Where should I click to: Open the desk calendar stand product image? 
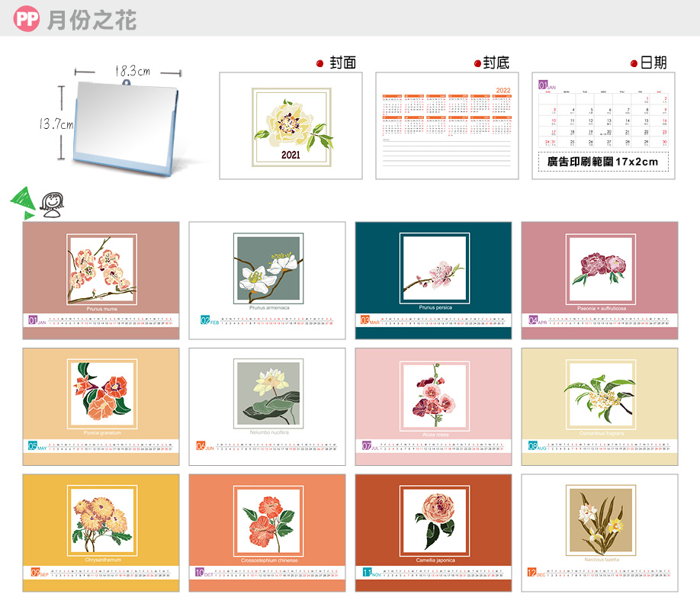click(x=126, y=127)
